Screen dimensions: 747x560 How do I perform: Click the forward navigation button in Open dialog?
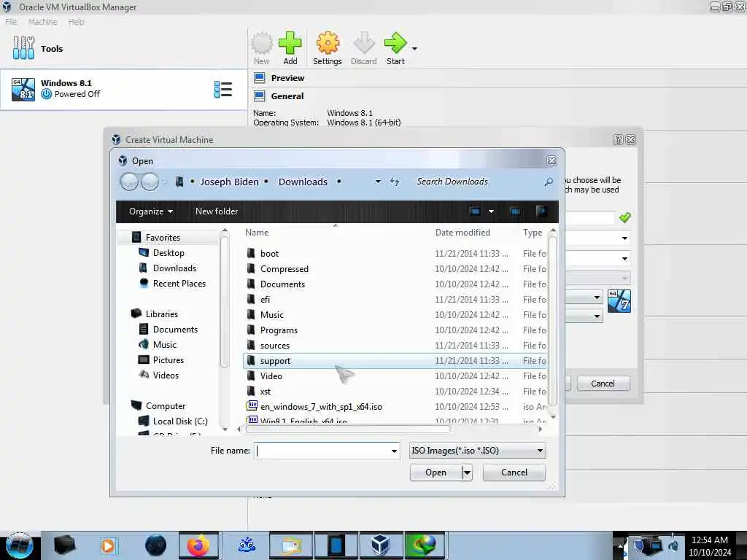(x=150, y=182)
